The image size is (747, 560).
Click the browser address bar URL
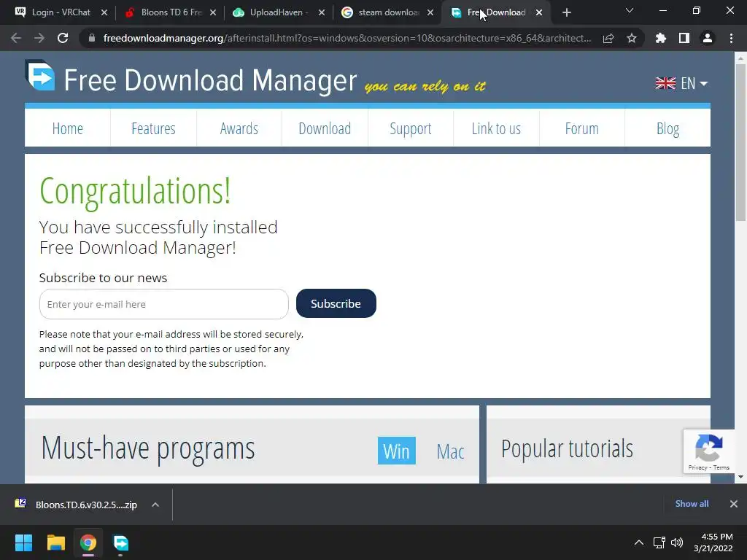[347, 38]
